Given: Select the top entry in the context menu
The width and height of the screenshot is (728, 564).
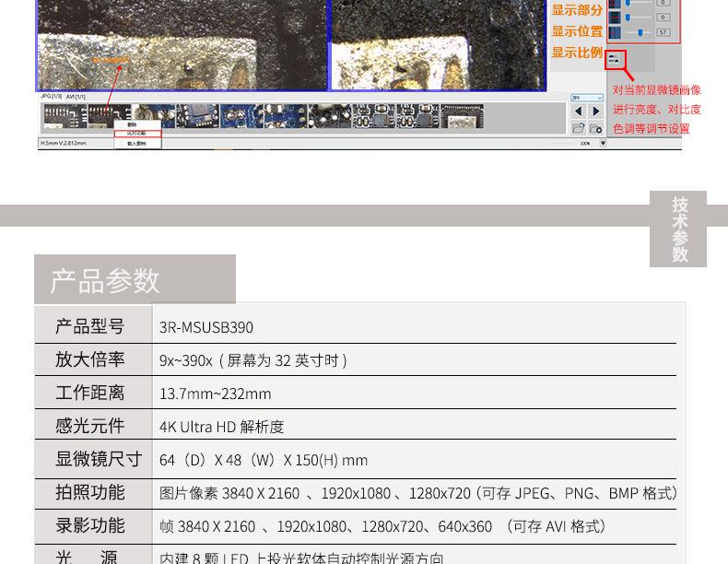Looking at the screenshot, I should pyautogui.click(x=134, y=123).
